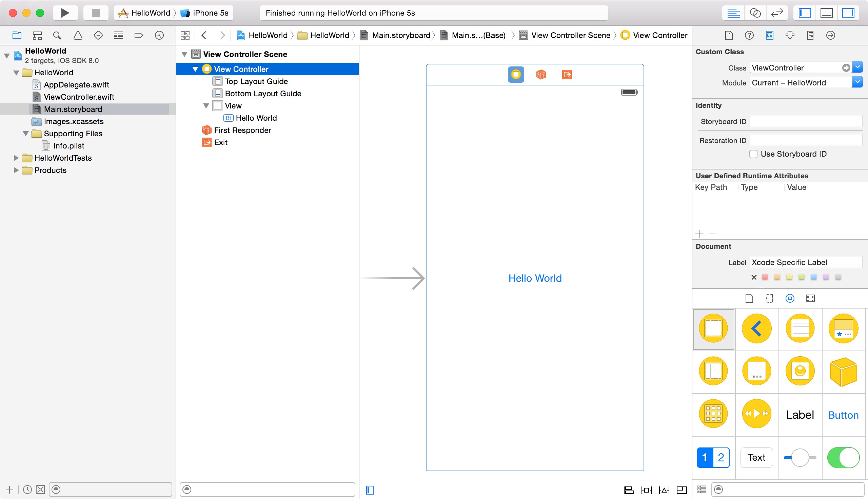Open the Pin constraints menu

646,490
